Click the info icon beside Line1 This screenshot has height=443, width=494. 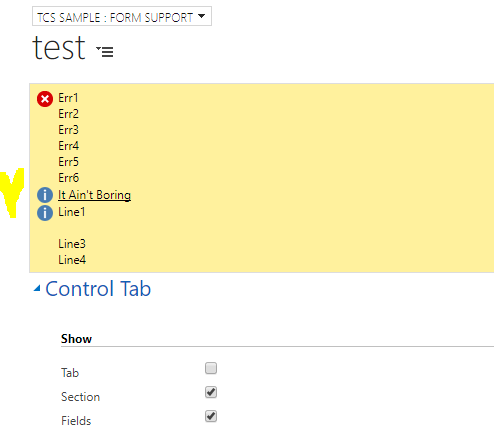[45, 213]
